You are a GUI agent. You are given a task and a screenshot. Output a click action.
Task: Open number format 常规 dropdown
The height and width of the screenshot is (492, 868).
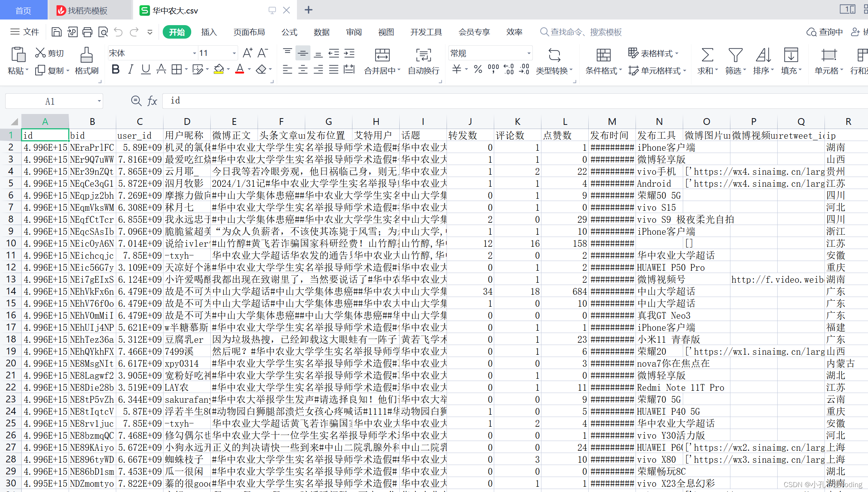(529, 53)
